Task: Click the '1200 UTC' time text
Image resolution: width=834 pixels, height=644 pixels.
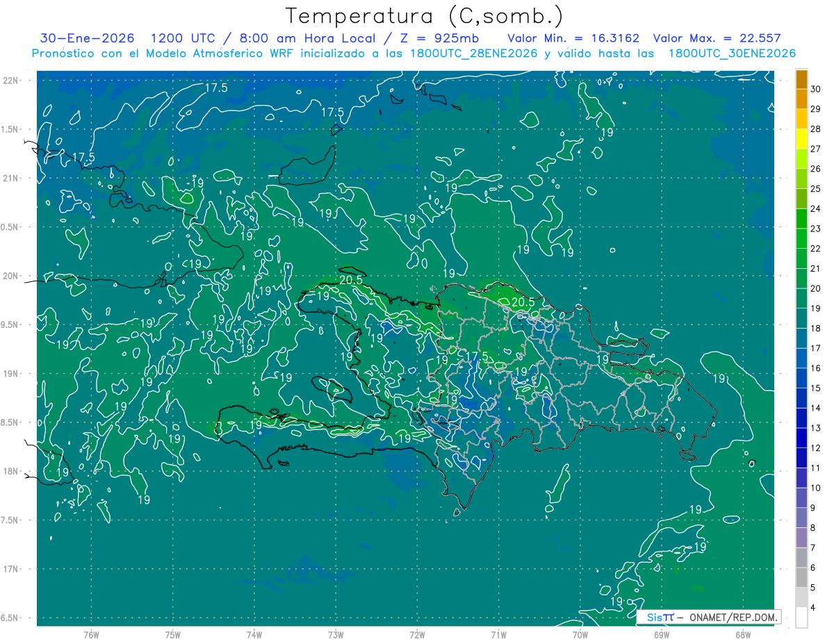Action: (184, 38)
